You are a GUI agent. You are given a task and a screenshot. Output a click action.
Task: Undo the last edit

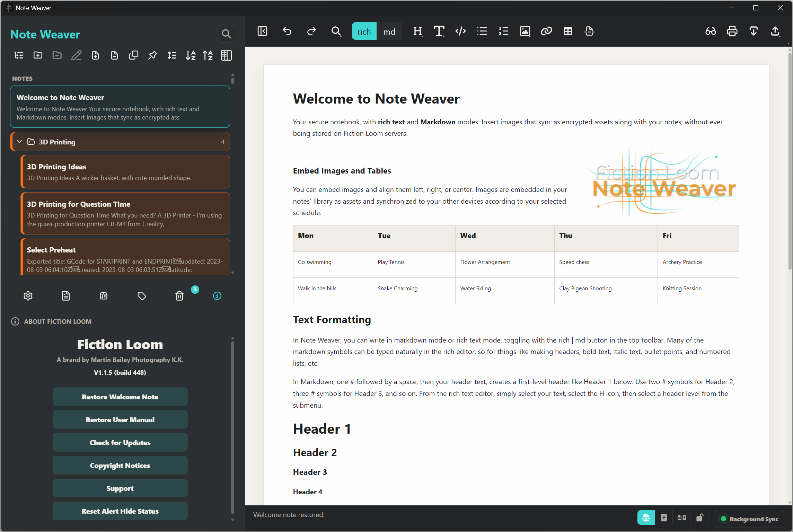(x=287, y=31)
